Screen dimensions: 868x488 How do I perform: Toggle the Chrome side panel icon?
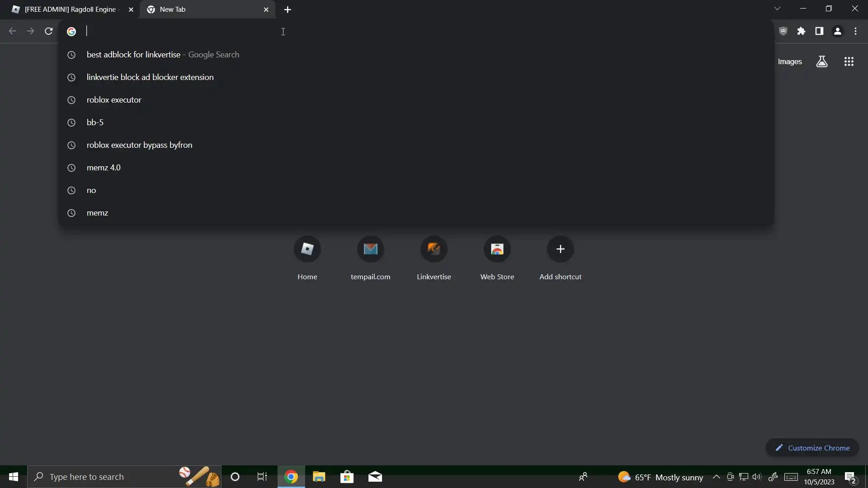point(819,31)
